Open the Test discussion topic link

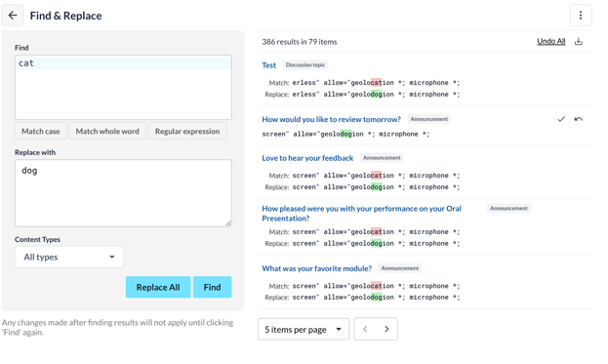pyautogui.click(x=268, y=65)
